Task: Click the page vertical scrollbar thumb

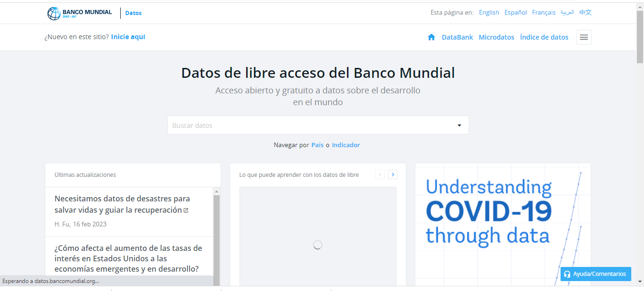Action: pos(640,37)
